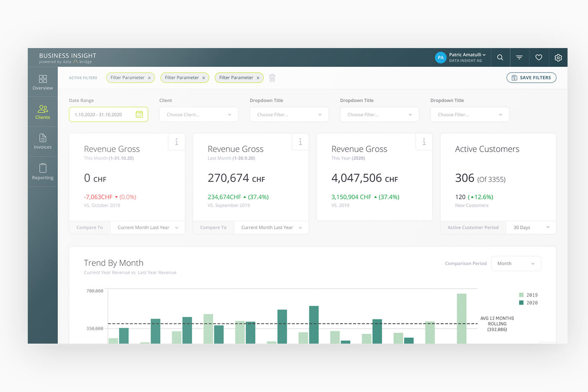Open second Dropdown Title Choose Filter

tap(379, 114)
